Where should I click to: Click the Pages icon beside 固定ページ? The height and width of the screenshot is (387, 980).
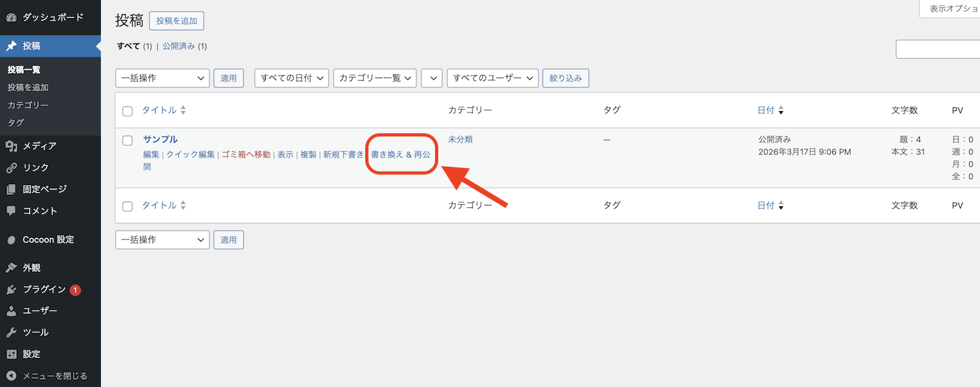point(11,189)
